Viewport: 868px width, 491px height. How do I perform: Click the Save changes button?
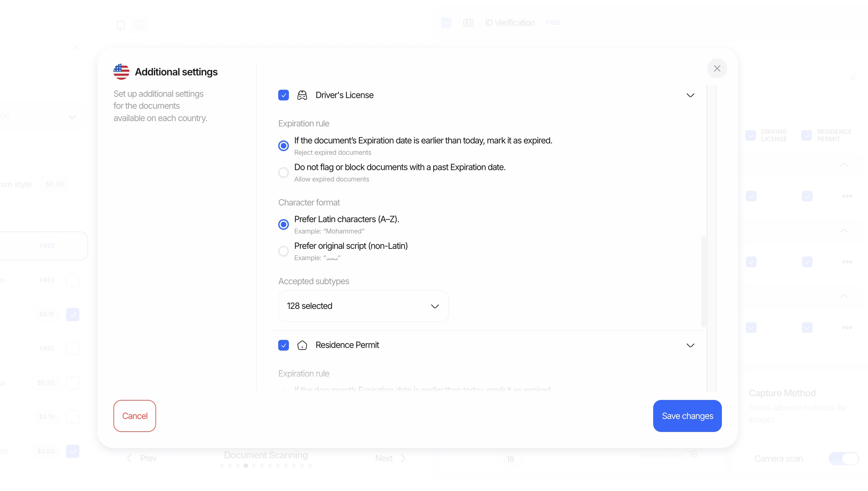[x=687, y=416]
